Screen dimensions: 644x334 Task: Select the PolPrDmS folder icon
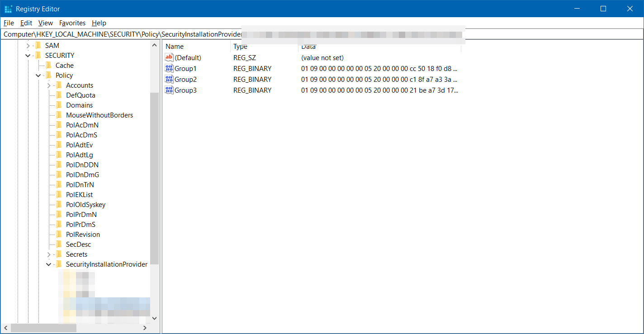pos(59,225)
